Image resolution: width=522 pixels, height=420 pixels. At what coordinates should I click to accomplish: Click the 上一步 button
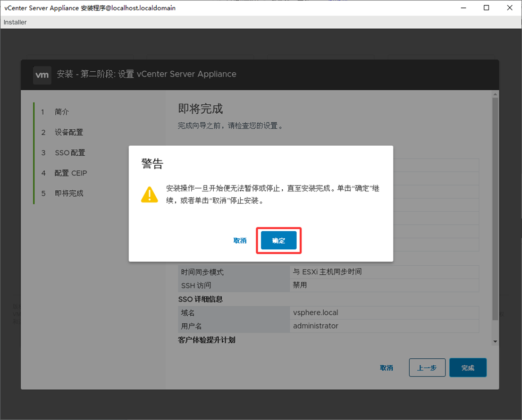(x=427, y=368)
